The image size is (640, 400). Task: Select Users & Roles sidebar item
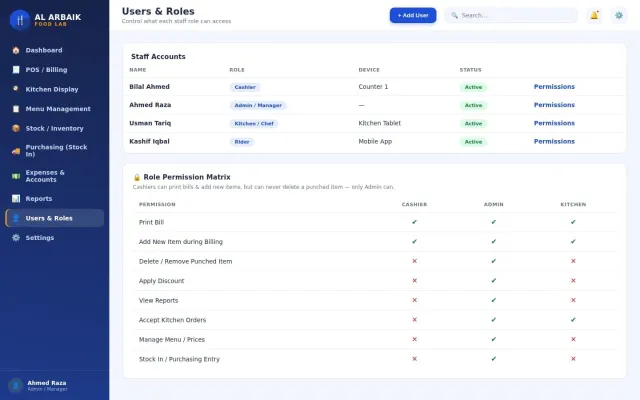click(x=55, y=218)
